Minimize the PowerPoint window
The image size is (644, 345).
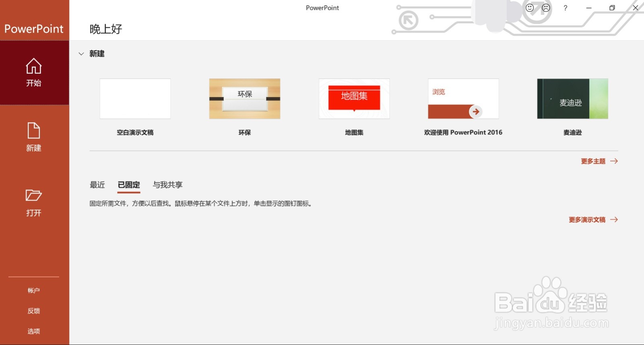[589, 8]
